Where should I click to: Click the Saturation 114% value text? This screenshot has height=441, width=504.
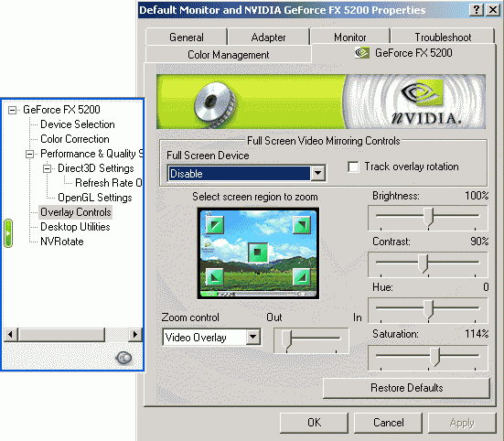pos(477,334)
